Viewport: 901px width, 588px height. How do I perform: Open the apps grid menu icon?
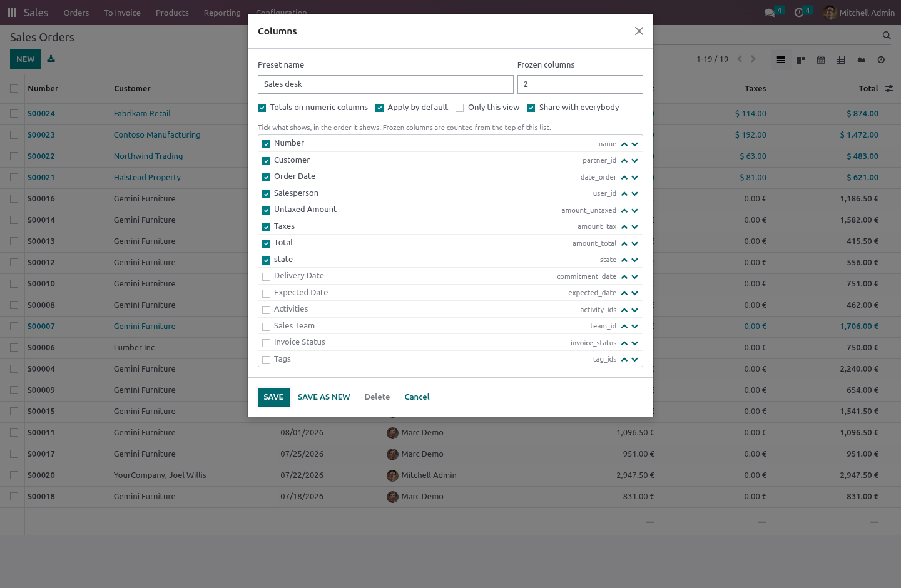(11, 13)
